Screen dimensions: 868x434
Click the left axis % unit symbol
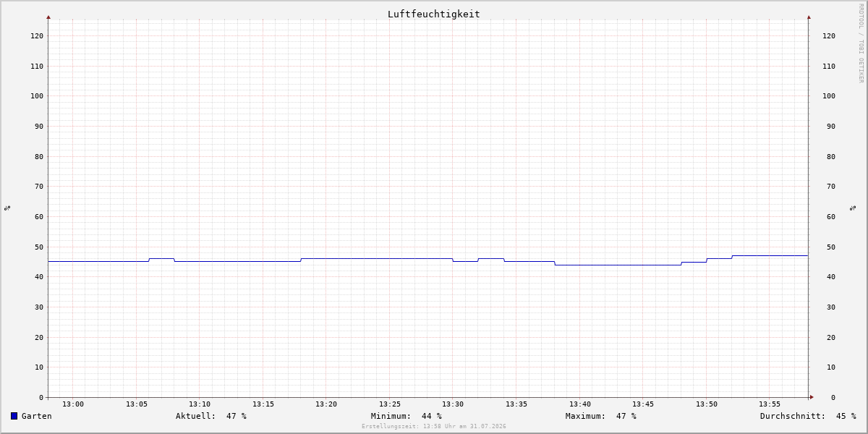point(7,208)
